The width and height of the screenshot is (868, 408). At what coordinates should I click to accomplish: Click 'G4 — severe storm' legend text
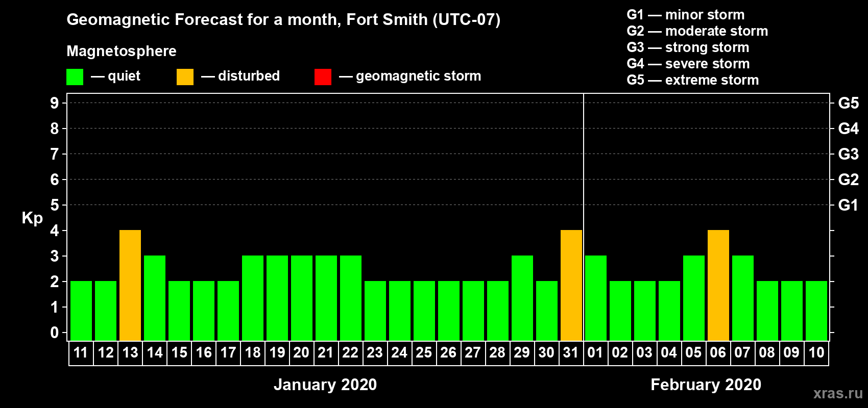(688, 64)
